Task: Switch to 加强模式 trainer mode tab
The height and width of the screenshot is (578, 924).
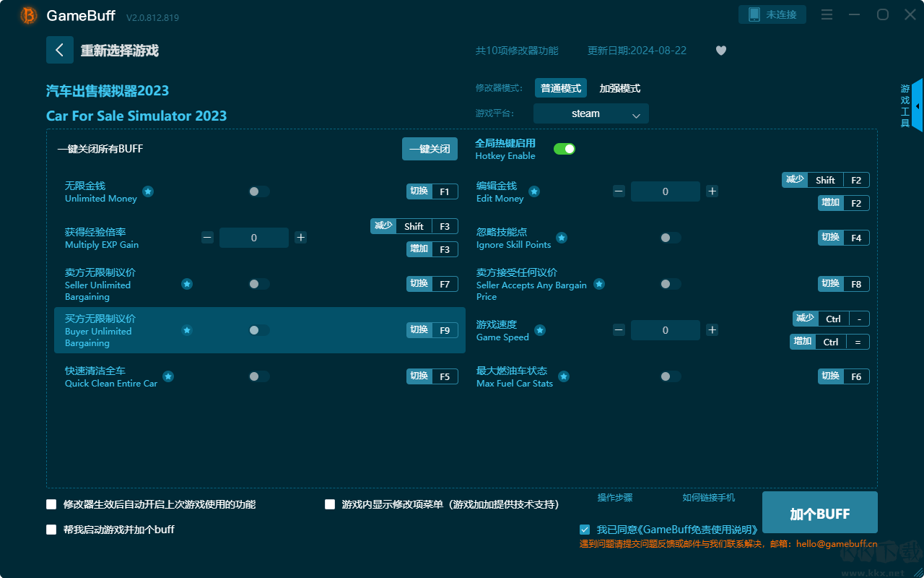Action: click(x=620, y=88)
